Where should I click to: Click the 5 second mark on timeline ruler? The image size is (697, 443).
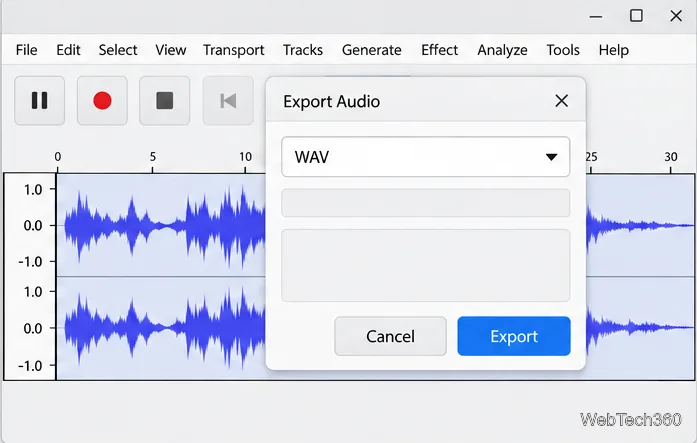[152, 157]
